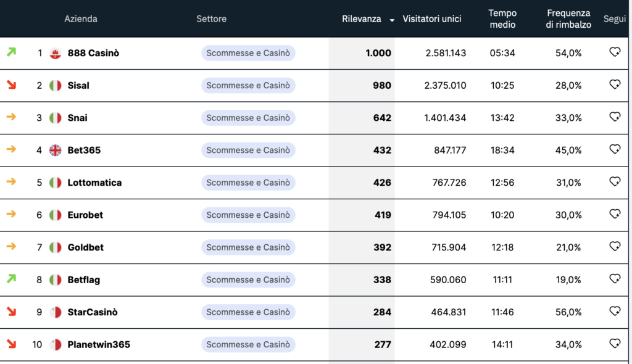Click the Segui column header

614,19
